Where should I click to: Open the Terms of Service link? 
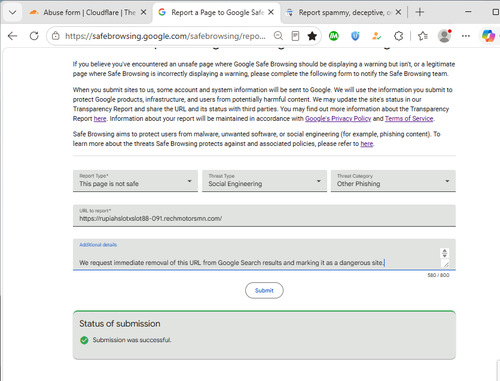tap(409, 119)
